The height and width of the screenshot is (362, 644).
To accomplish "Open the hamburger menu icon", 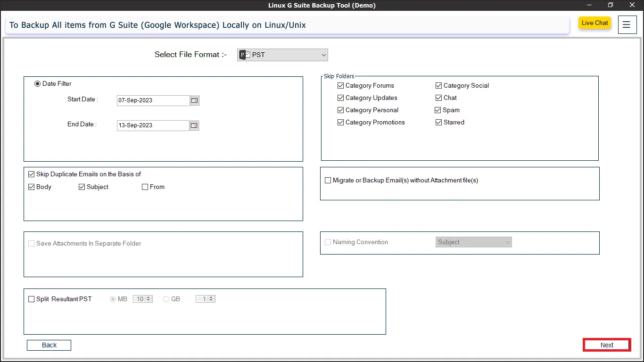I will [627, 25].
